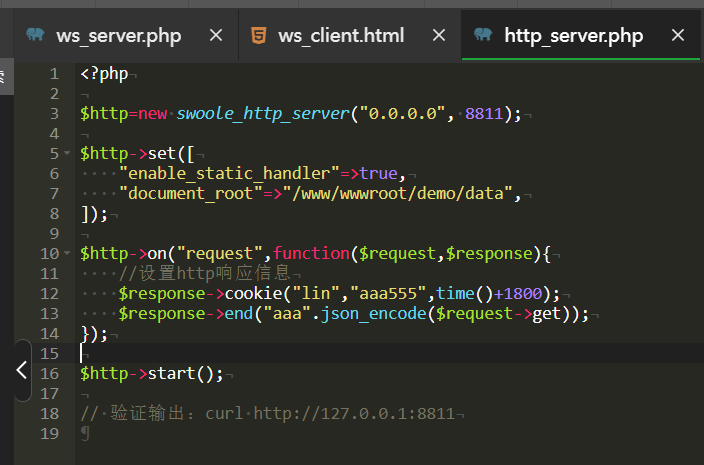Click the comment on line 11
This screenshot has width=704, height=465.
(204, 273)
